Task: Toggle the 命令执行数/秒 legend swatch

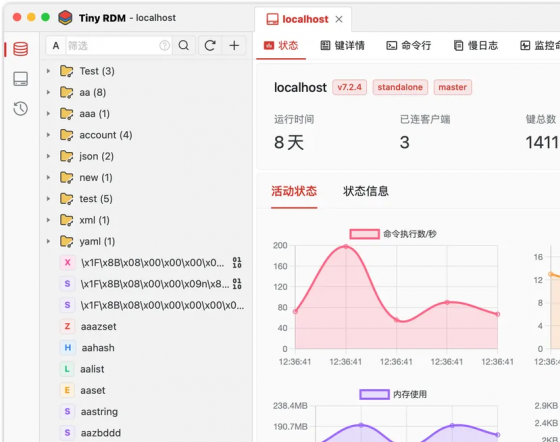Action: (x=364, y=234)
